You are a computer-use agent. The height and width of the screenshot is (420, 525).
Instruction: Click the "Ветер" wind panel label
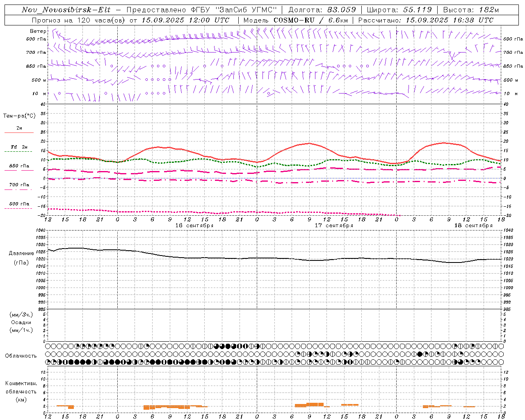click(38, 31)
